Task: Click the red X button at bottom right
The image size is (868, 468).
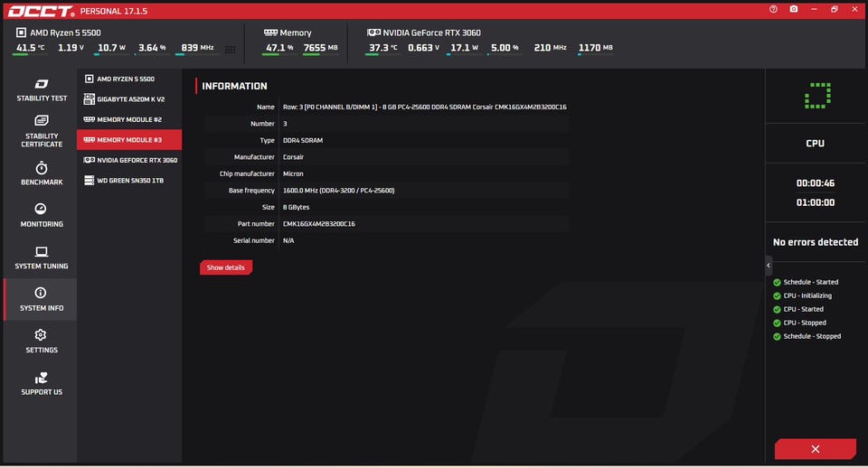Action: 815,449
